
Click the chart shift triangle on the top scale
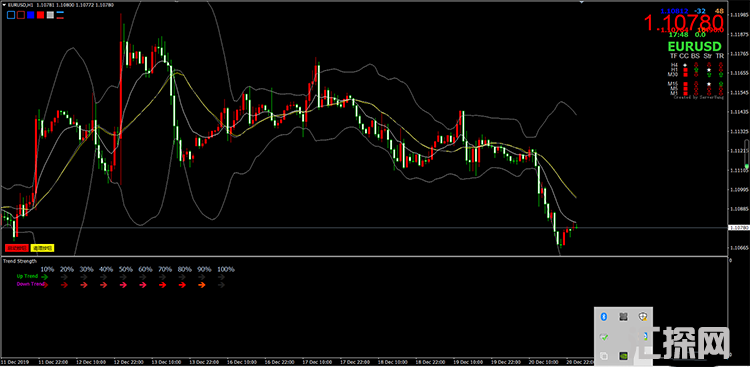tap(582, 2)
